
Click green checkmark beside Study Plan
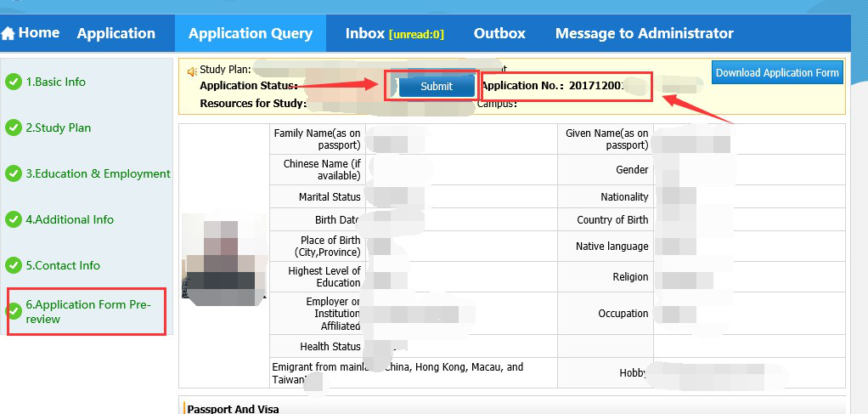point(14,128)
